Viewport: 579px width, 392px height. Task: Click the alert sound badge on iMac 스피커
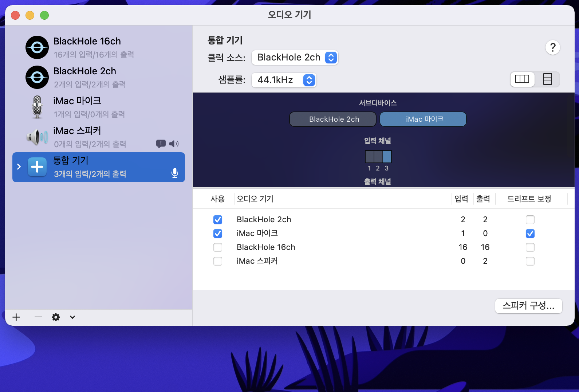[161, 144]
